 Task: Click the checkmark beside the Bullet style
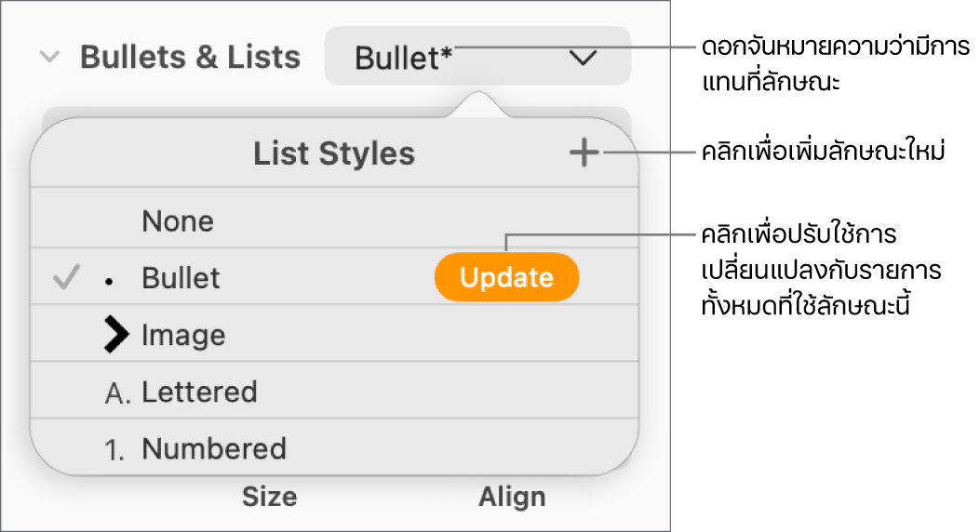[x=65, y=277]
